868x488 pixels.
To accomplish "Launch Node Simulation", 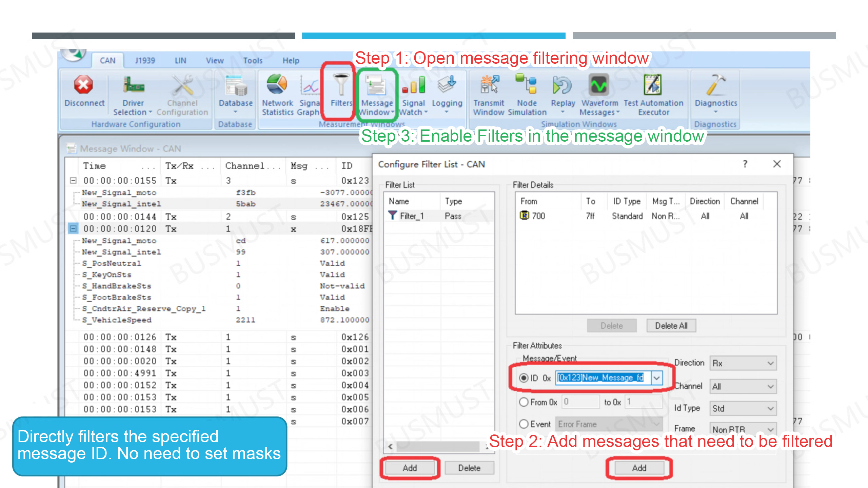I will click(x=527, y=85).
